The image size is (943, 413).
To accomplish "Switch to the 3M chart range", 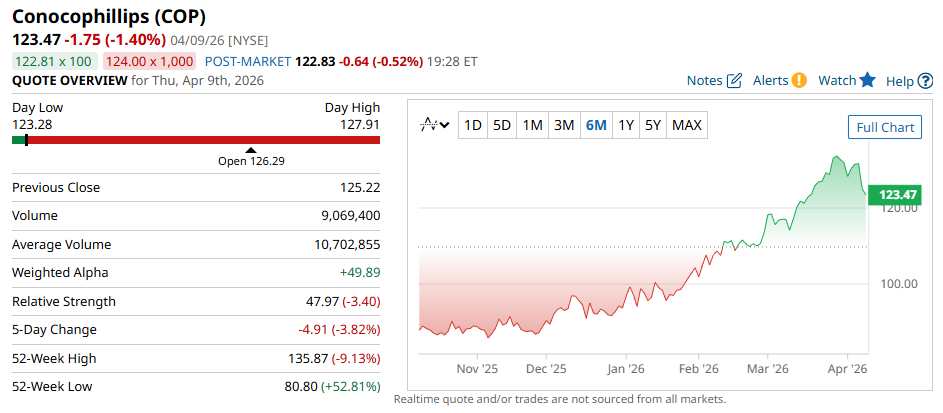I will point(564,125).
